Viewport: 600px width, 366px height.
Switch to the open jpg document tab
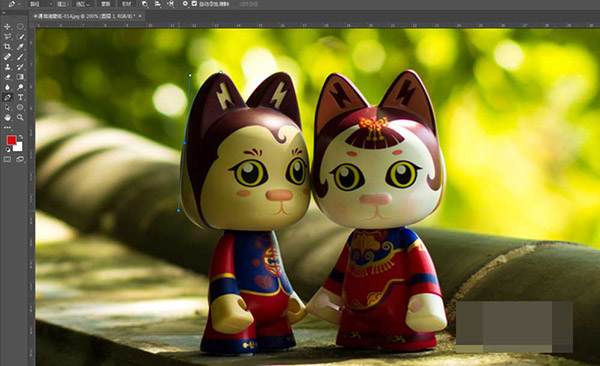[86, 16]
